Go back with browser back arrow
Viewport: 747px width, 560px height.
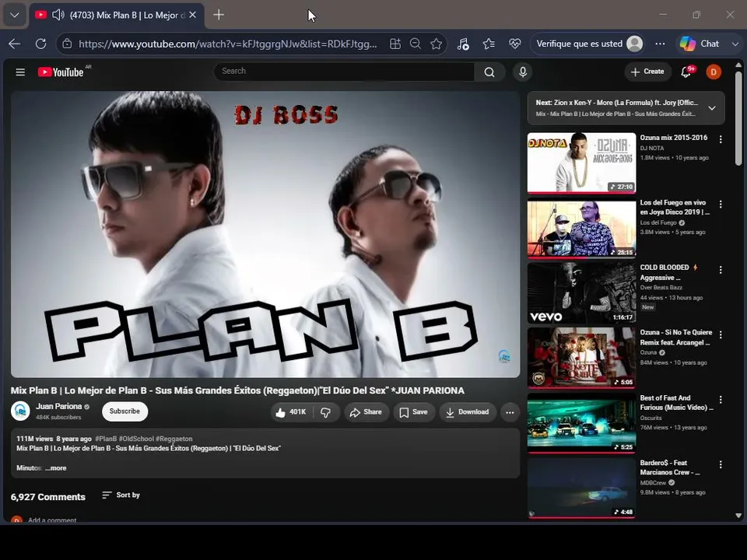14,44
